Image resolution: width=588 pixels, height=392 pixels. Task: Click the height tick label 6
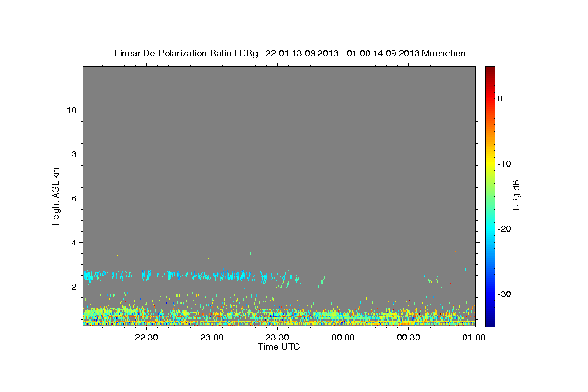point(73,198)
